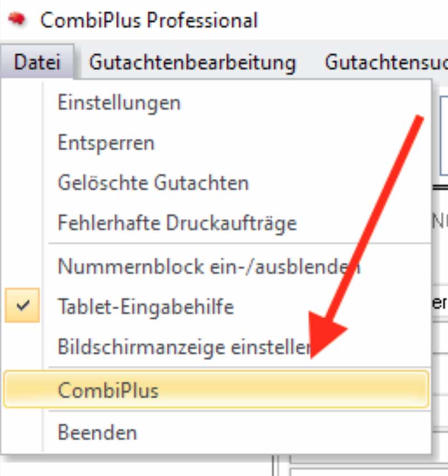Open the cut-off Gutachtensuche menu
Image resolution: width=448 pixels, height=476 pixels.
[x=385, y=62]
